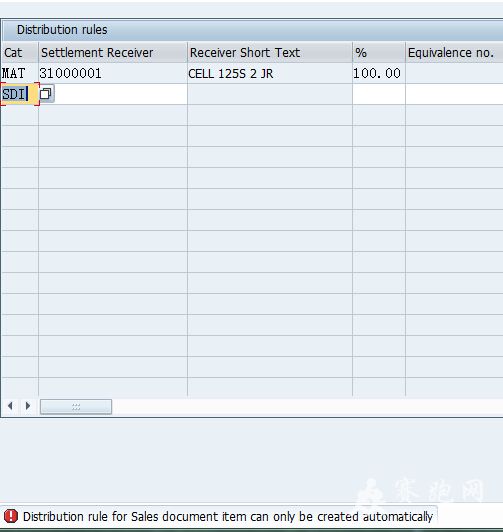Select the Receiver Short Text column header
This screenshot has width=503, height=532.
(270, 53)
